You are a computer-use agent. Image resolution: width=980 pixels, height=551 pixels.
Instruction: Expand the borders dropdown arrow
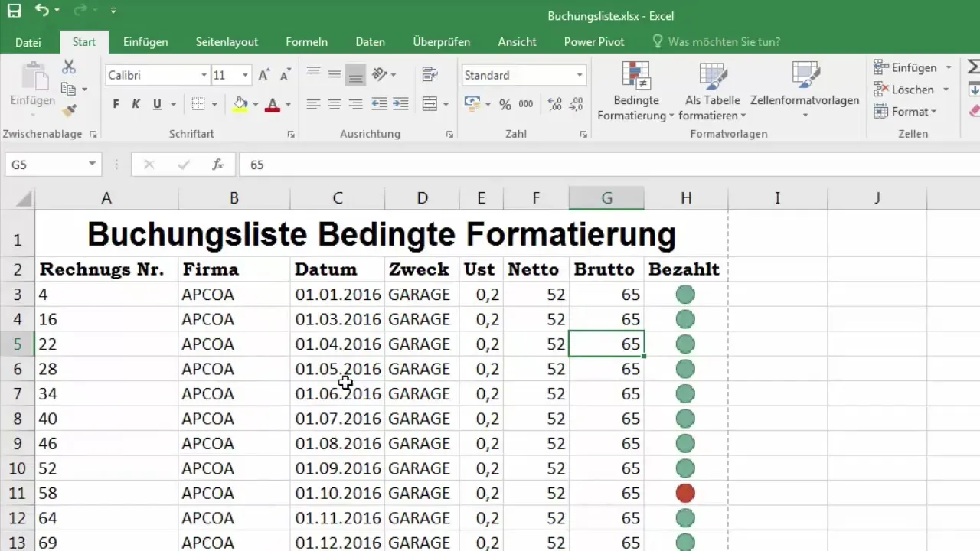pos(214,104)
